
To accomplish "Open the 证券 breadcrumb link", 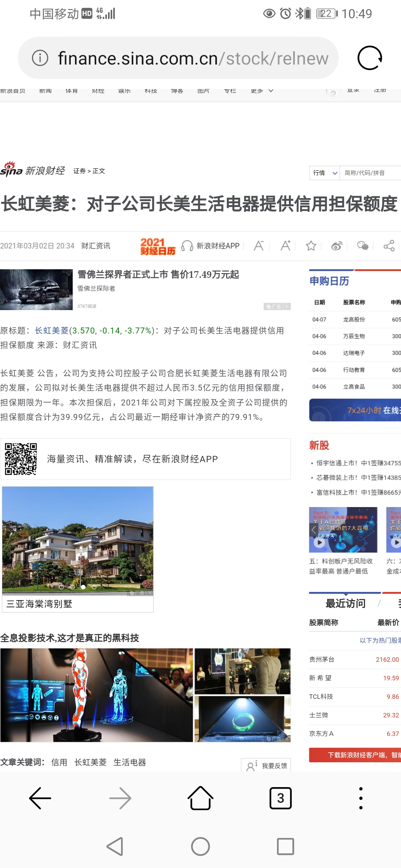I will (79, 171).
